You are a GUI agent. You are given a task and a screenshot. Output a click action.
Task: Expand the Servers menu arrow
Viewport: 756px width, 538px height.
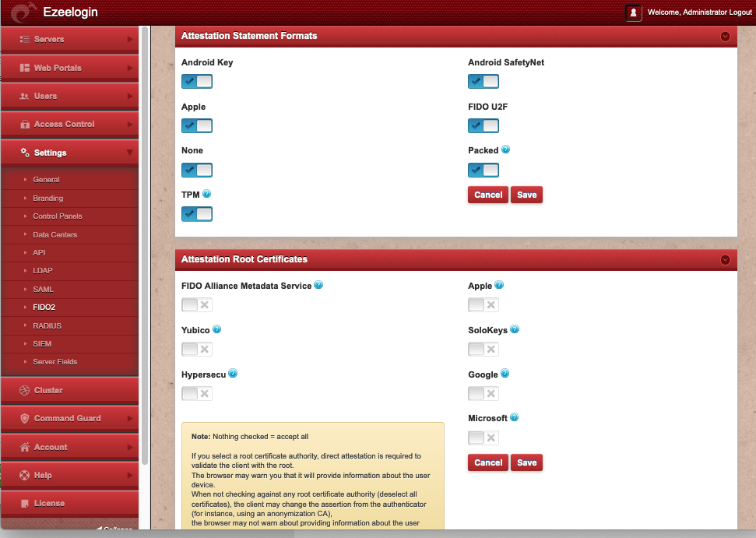(130, 39)
